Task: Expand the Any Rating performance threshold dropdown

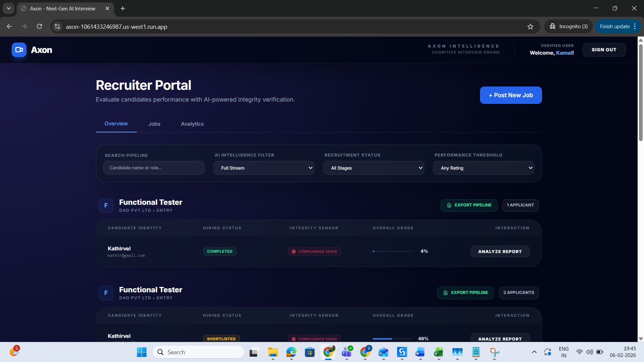Action: coord(483,168)
